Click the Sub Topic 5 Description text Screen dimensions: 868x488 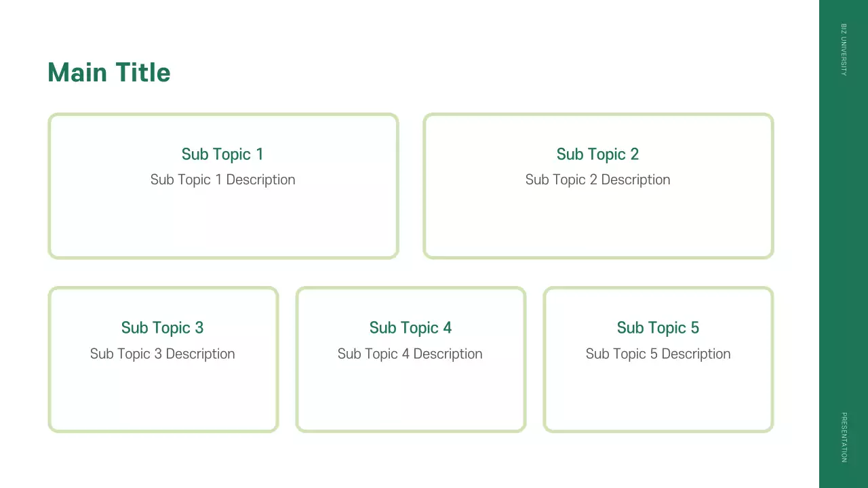pos(658,354)
